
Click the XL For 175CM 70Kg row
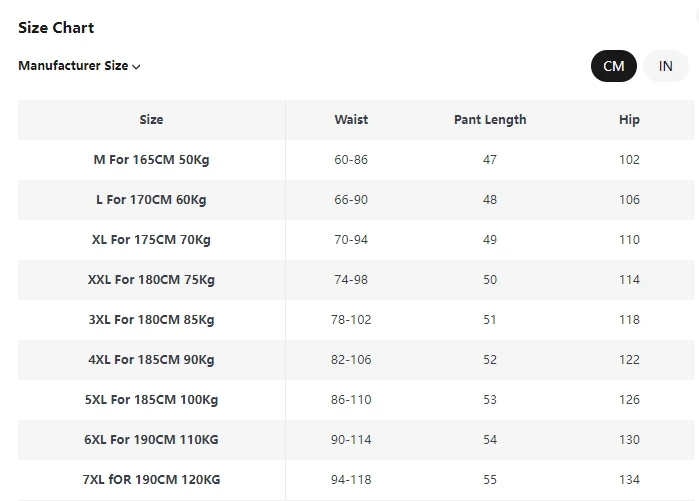(356, 240)
